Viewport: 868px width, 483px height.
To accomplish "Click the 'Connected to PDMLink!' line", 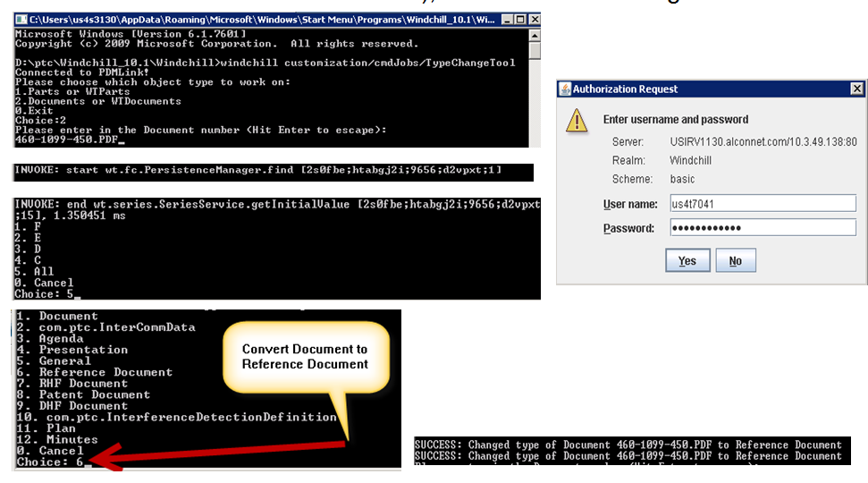I will (82, 72).
